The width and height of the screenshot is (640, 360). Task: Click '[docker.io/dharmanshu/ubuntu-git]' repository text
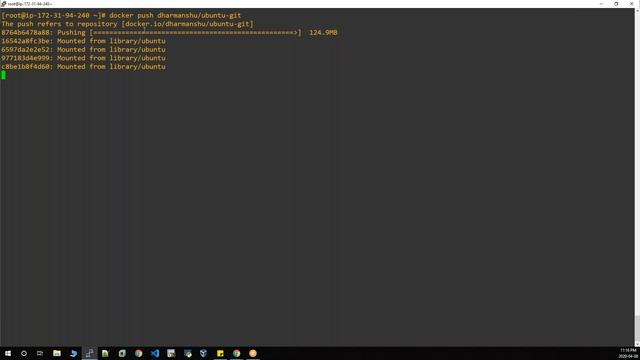click(187, 24)
